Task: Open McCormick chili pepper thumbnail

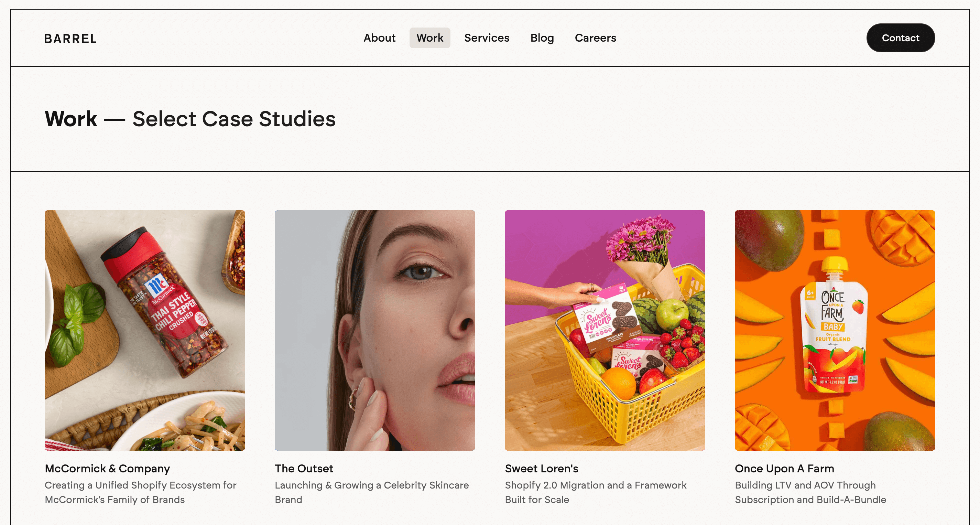Action: [144, 330]
